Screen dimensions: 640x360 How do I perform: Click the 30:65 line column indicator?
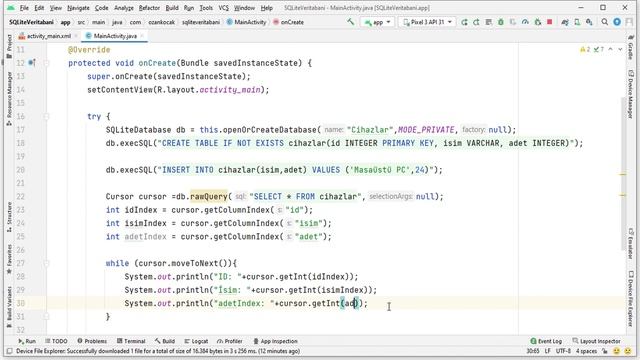(x=533, y=351)
